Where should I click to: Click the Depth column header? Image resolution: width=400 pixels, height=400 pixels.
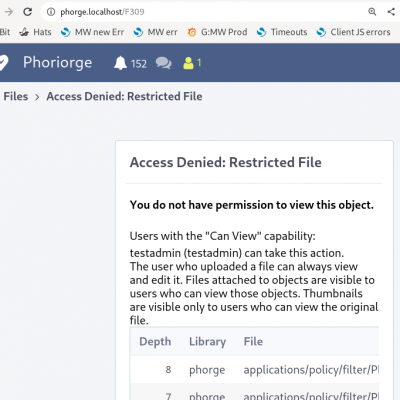[x=155, y=342]
